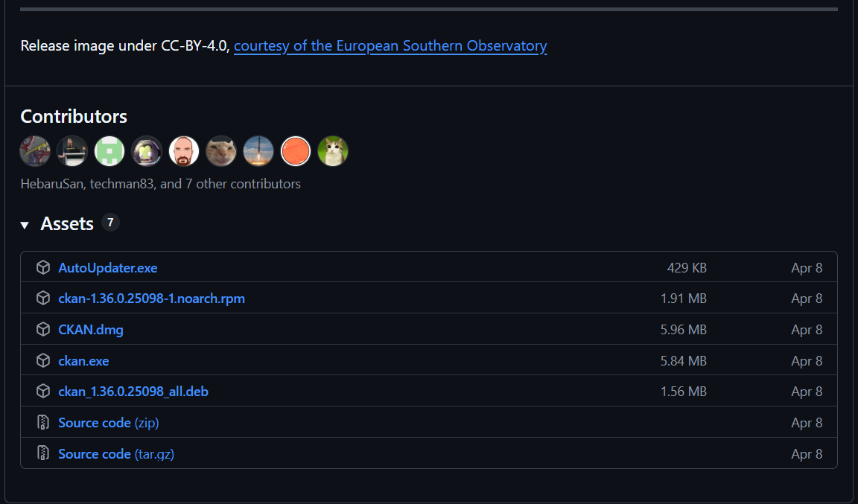Open the green pixel identicon contributor avatar
The image size is (858, 504).
pos(109,151)
